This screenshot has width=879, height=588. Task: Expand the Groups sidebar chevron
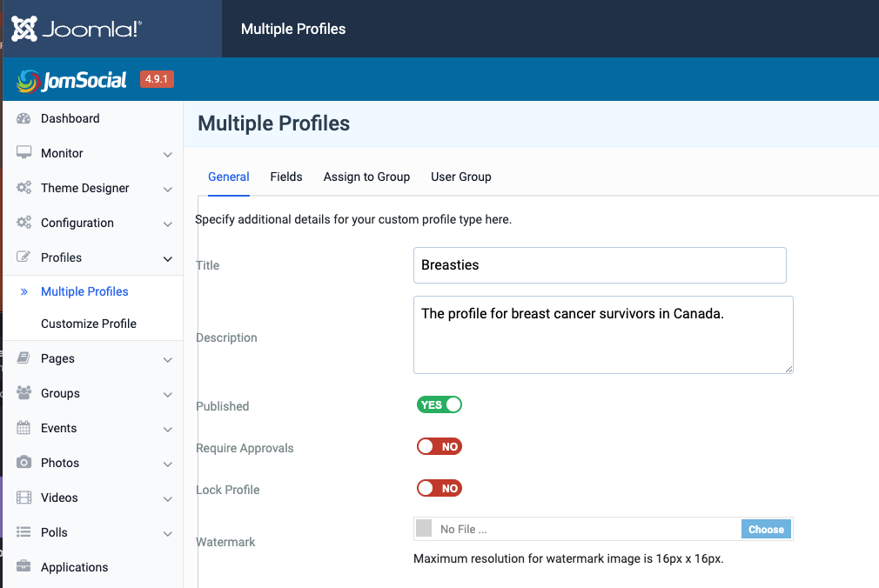click(168, 394)
